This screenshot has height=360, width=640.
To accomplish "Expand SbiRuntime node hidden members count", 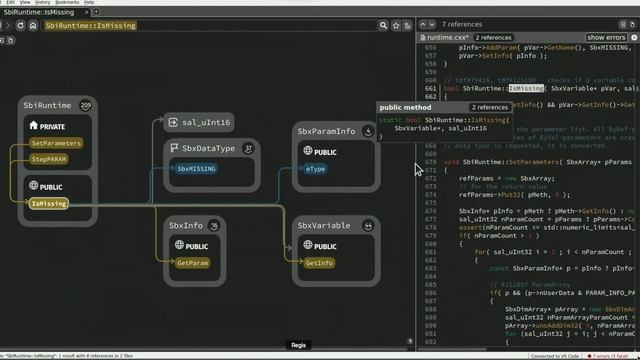I will 86,106.
